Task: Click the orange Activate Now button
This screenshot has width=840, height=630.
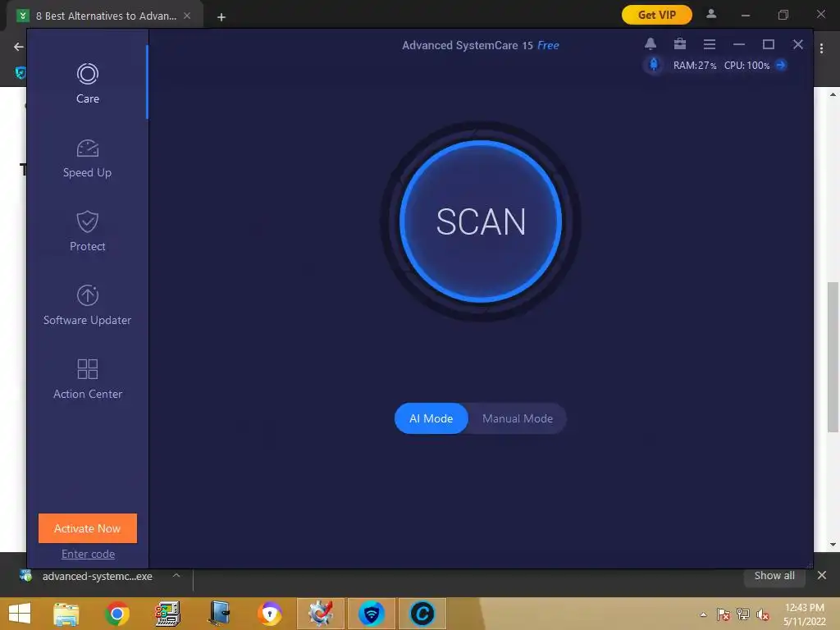Action: [88, 528]
